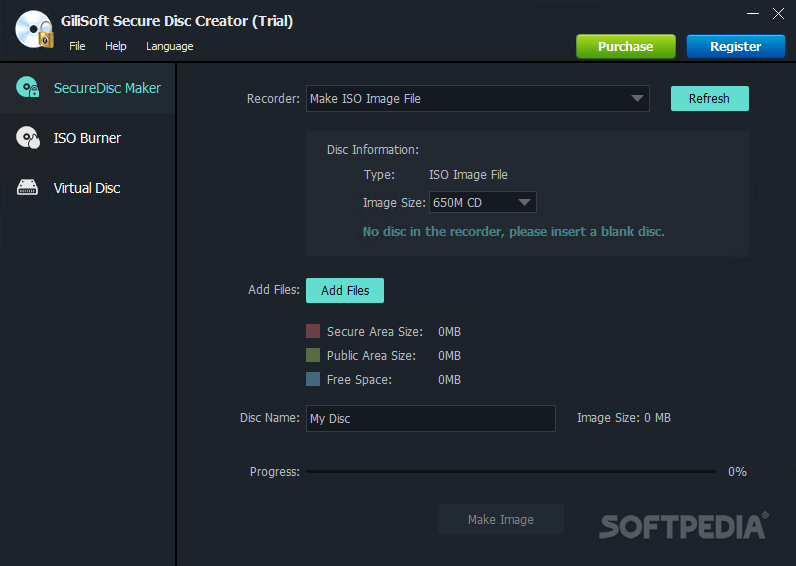Click the Public Area green color swatch
This screenshot has height=566, width=796.
313,355
